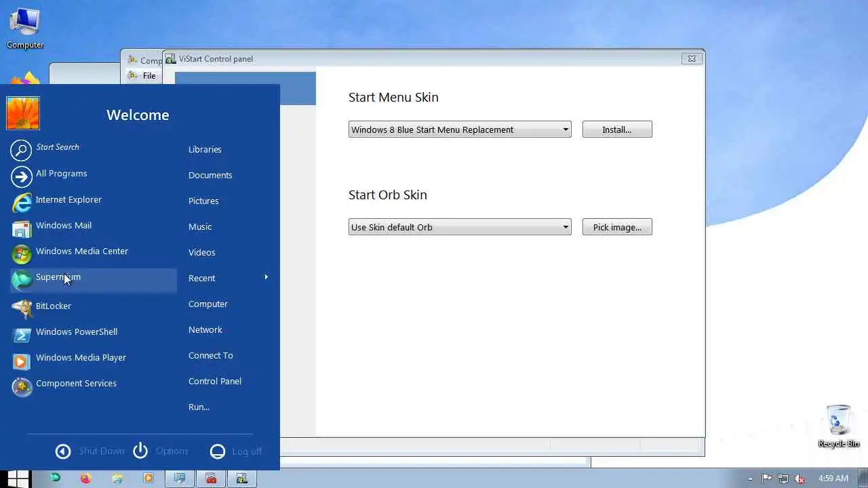Switch to the monitor window taskbar button

pos(180,478)
